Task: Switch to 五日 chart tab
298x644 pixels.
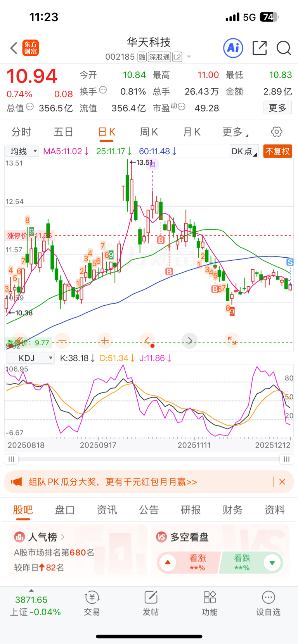Action: (x=64, y=132)
